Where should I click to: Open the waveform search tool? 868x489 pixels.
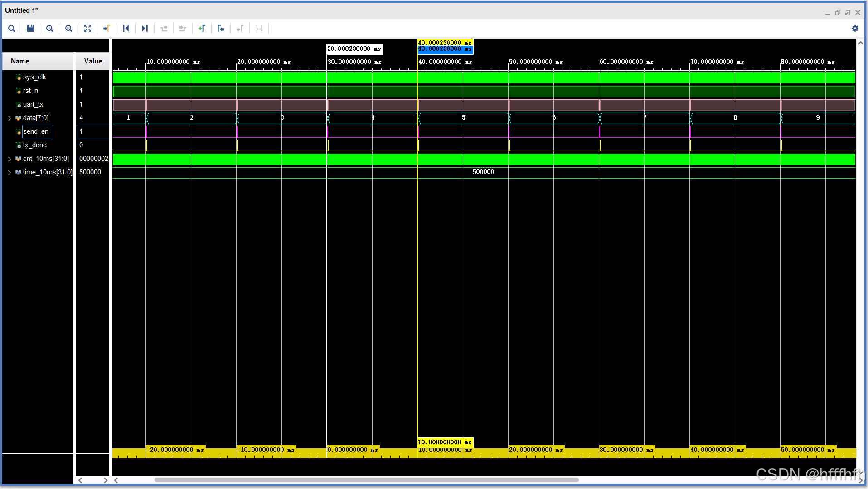pos(12,29)
